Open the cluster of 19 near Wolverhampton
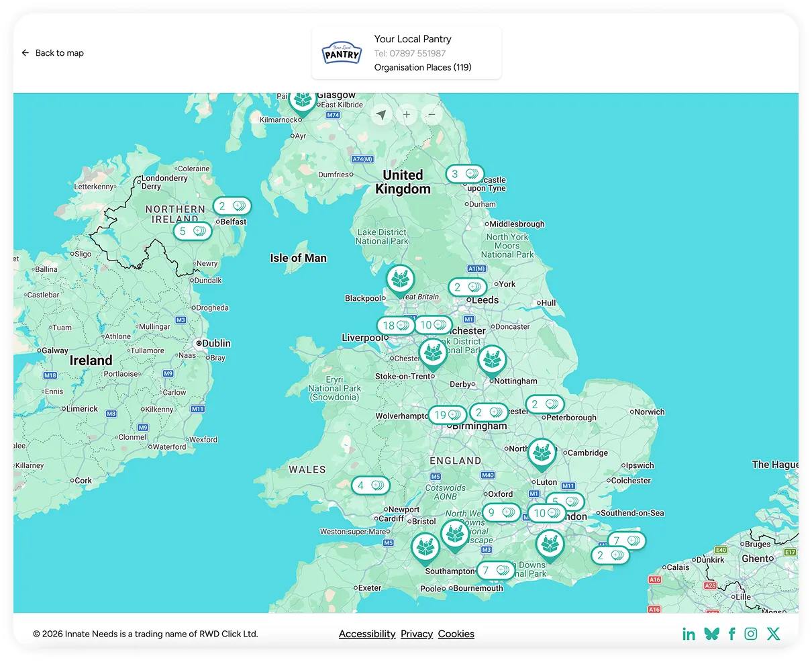812x662 pixels. click(448, 415)
